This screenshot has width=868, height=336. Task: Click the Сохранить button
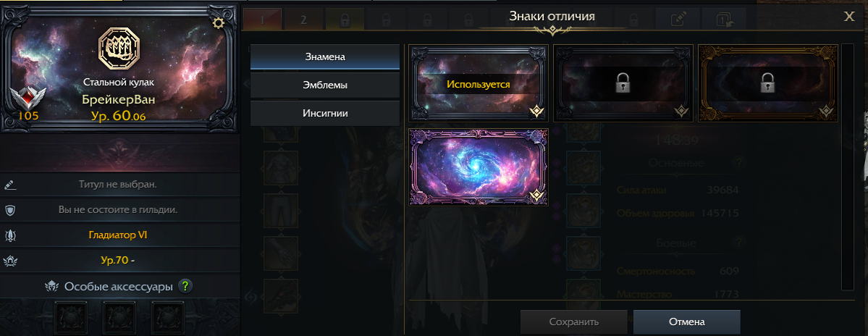coord(573,322)
